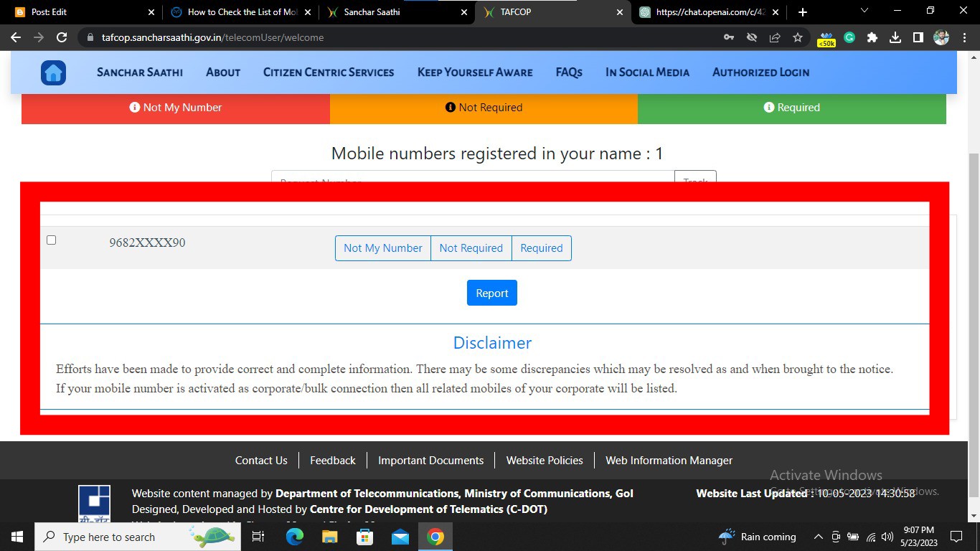Reload the page with the refresh icon
The height and width of the screenshot is (551, 980).
tap(62, 37)
